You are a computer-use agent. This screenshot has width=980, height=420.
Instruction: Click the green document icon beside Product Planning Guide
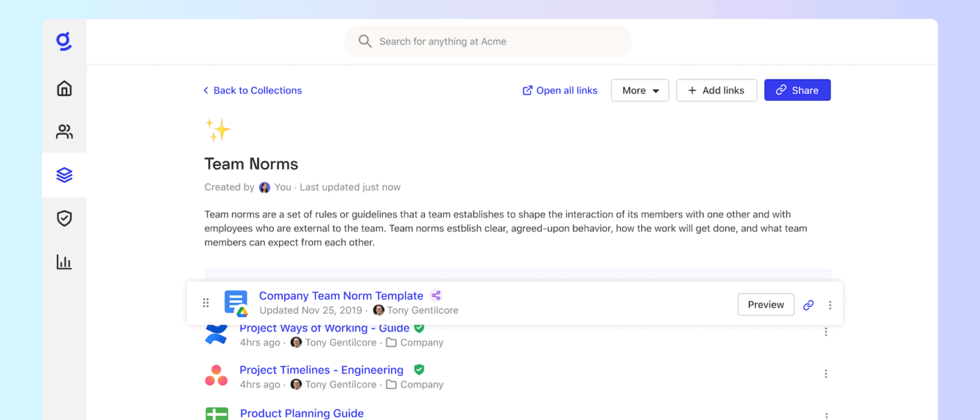pos(216,413)
